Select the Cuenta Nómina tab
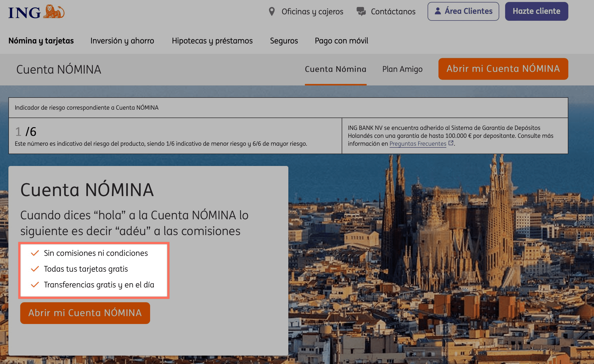Viewport: 594px width, 364px height. [336, 69]
